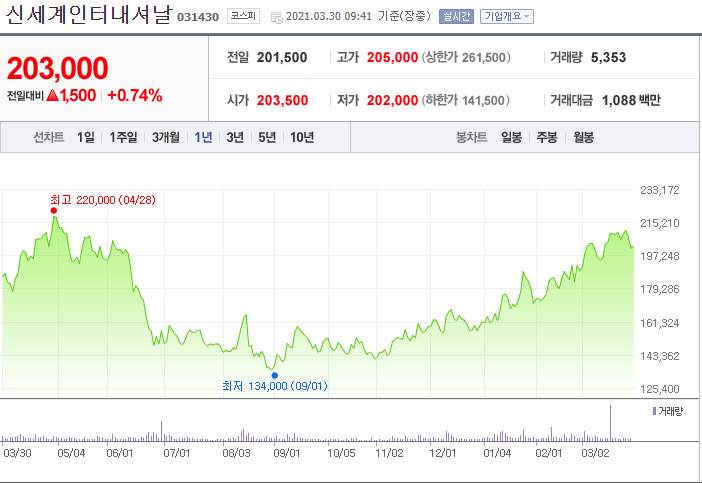Click the 실시간 button
The height and width of the screenshot is (483, 702).
(x=456, y=17)
